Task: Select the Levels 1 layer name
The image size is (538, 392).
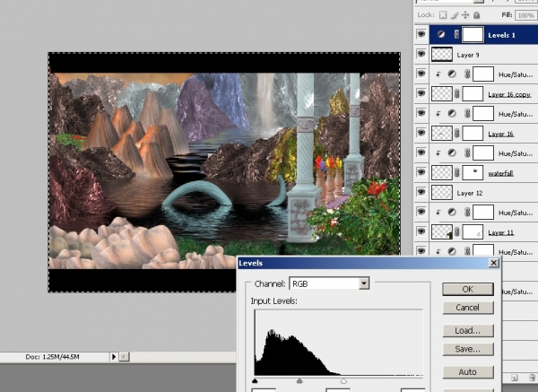Action: tap(501, 35)
